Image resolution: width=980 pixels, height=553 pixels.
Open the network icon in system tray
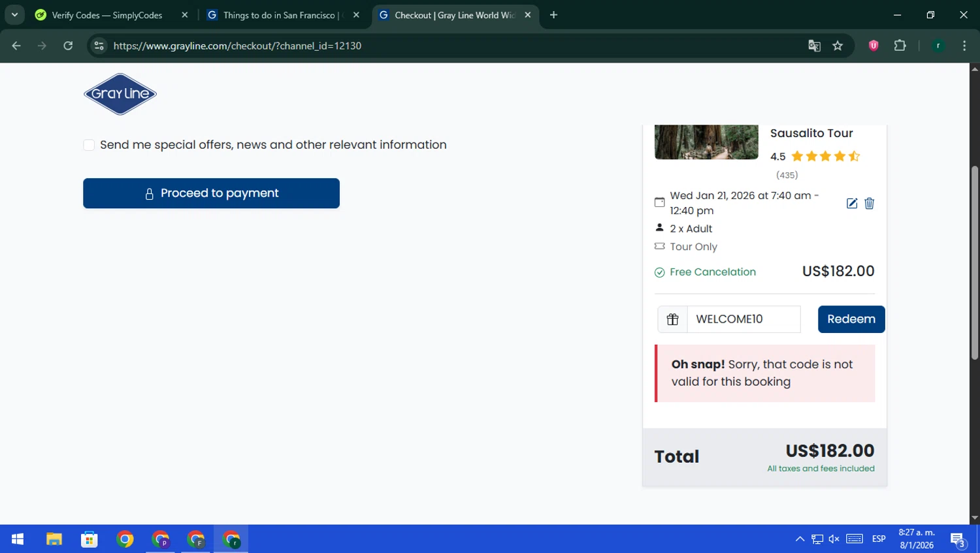[x=817, y=539]
